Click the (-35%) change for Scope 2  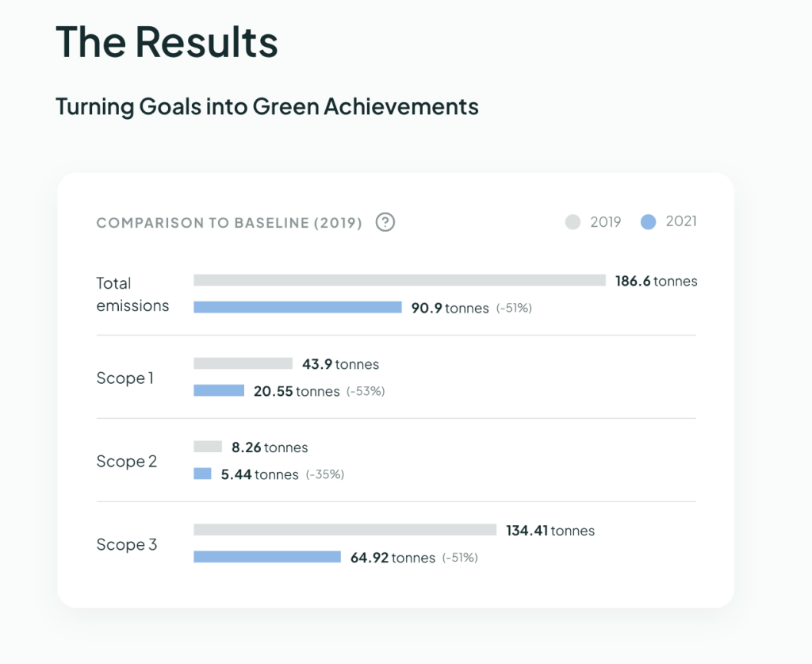pos(325,474)
